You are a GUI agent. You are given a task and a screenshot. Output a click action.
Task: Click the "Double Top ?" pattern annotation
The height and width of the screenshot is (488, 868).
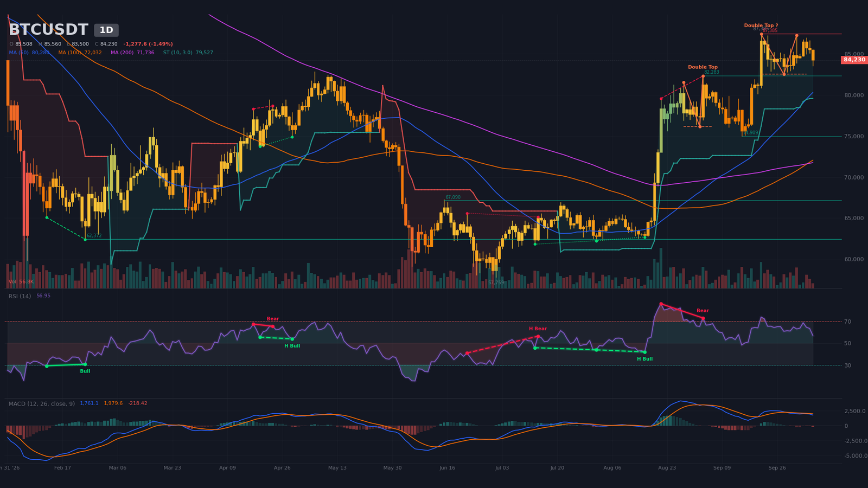click(x=761, y=25)
